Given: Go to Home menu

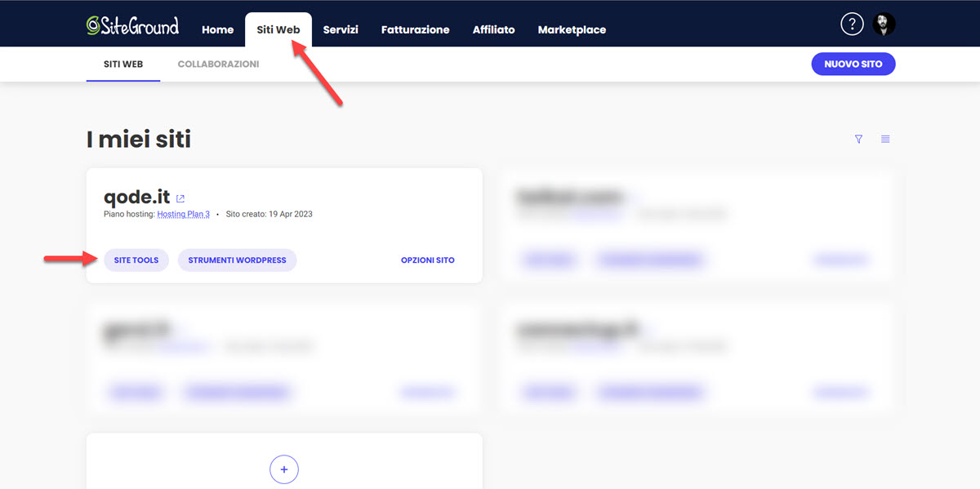Looking at the screenshot, I should pyautogui.click(x=217, y=29).
